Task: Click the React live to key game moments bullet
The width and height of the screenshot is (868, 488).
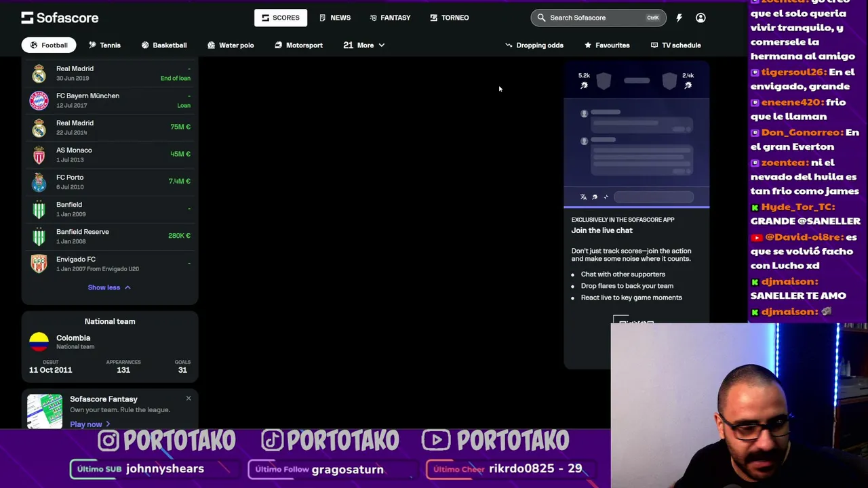Action: [x=631, y=298]
